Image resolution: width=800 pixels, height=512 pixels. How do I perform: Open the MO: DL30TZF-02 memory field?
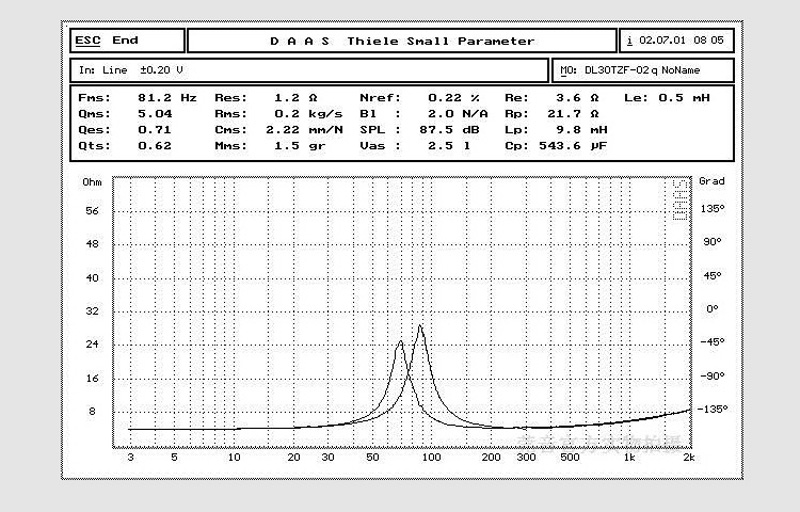643,70
